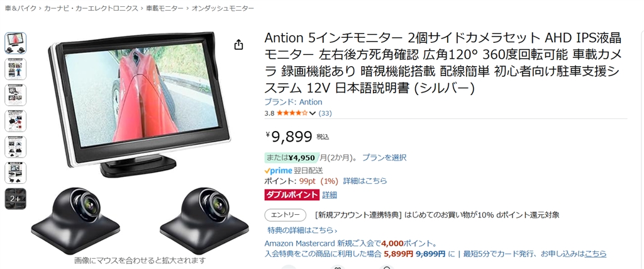The height and width of the screenshot is (269, 644).
Task: Click the share icon above product image
Action: [x=238, y=45]
